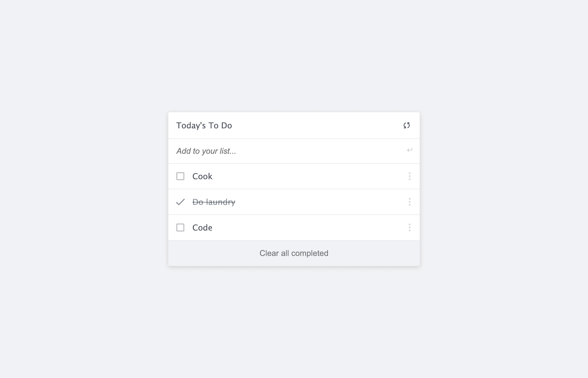The width and height of the screenshot is (588, 378).
Task: Select the Cook task label
Action: click(x=202, y=176)
